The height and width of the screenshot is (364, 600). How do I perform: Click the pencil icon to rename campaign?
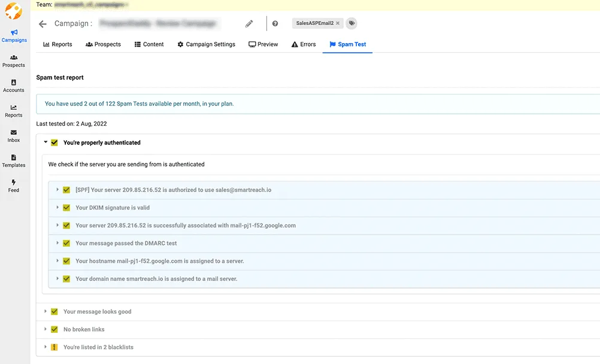coord(249,23)
